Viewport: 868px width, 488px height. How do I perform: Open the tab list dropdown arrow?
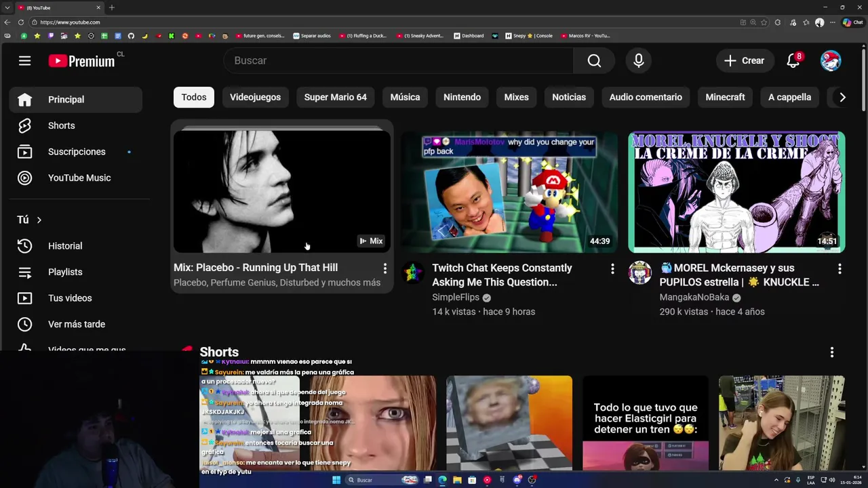[7, 7]
